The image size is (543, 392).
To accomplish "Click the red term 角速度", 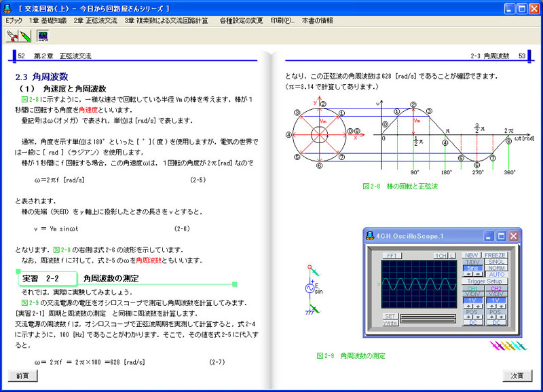I will click(x=88, y=110).
